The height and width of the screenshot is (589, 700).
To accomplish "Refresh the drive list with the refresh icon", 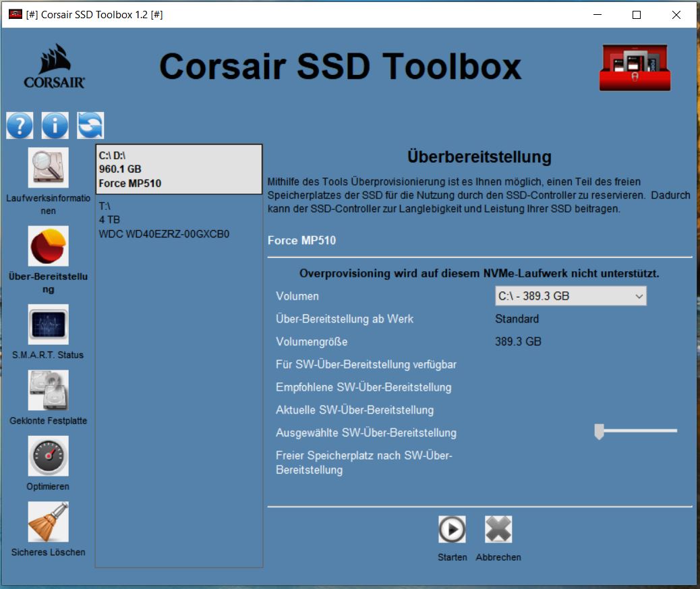I will [x=90, y=125].
